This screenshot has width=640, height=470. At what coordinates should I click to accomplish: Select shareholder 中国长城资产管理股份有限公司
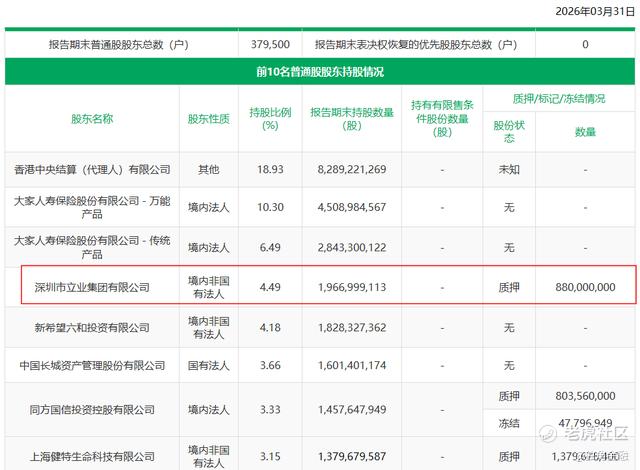coord(92,365)
